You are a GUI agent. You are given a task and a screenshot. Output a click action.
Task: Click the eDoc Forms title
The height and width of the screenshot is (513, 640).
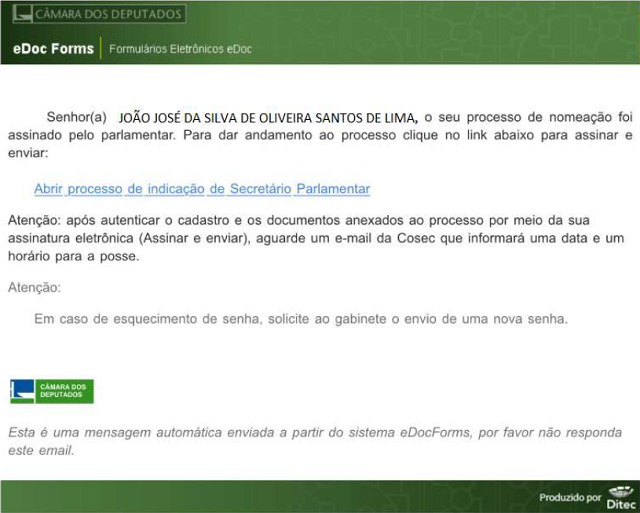point(53,49)
